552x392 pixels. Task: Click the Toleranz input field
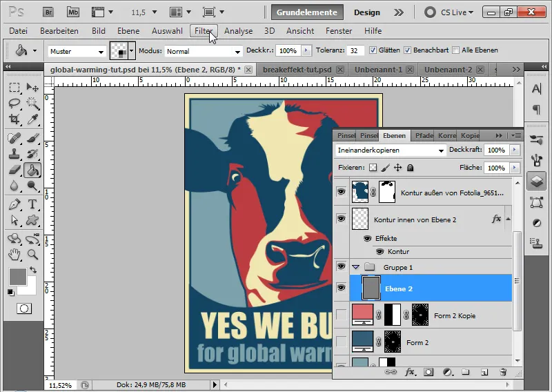coord(355,50)
